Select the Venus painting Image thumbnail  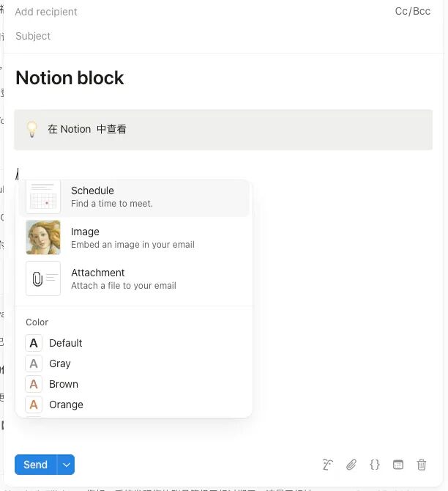pyautogui.click(x=43, y=237)
